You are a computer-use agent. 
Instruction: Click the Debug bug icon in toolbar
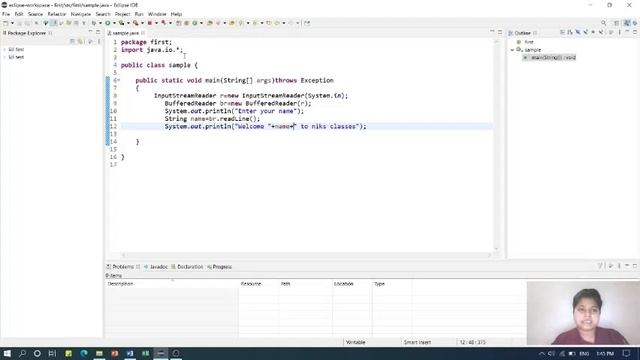tap(93, 23)
